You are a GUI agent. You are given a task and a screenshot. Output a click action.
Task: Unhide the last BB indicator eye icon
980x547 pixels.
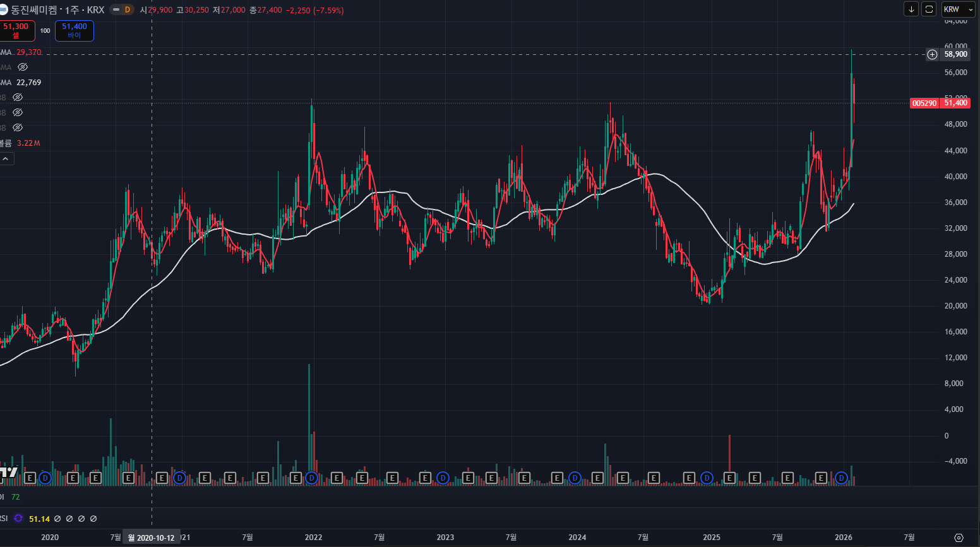18,127
